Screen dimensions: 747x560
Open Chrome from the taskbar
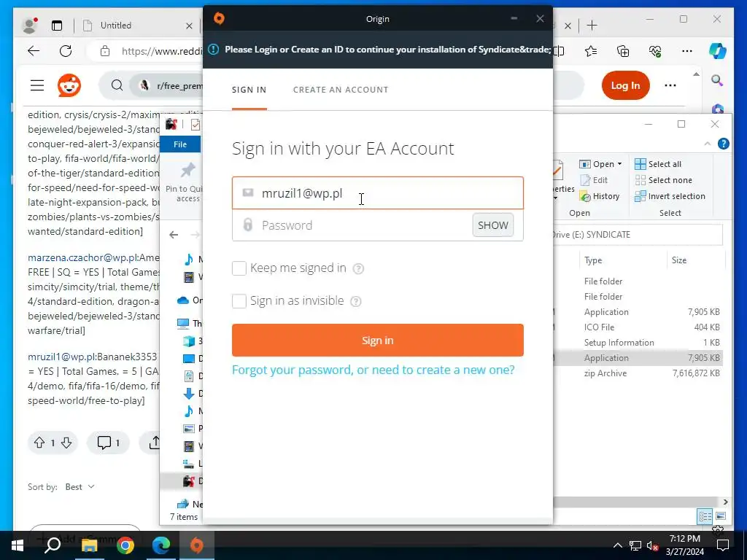pos(125,545)
